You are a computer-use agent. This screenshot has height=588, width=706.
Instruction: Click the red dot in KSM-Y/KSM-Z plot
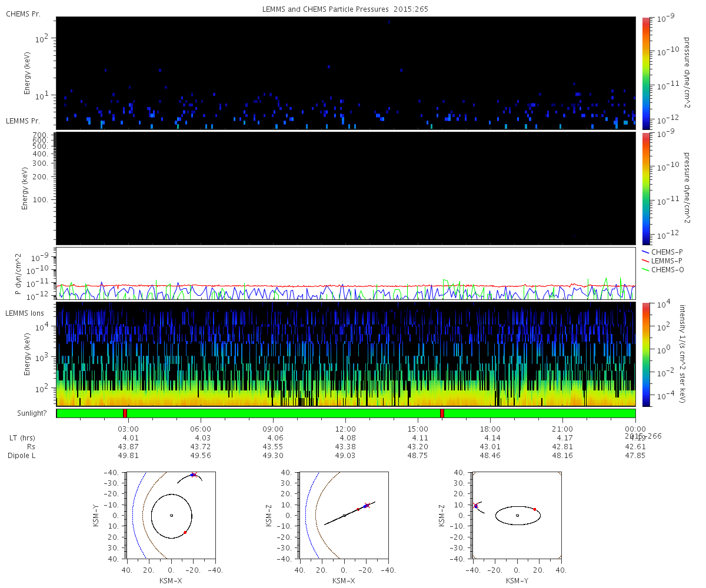pyautogui.click(x=535, y=509)
